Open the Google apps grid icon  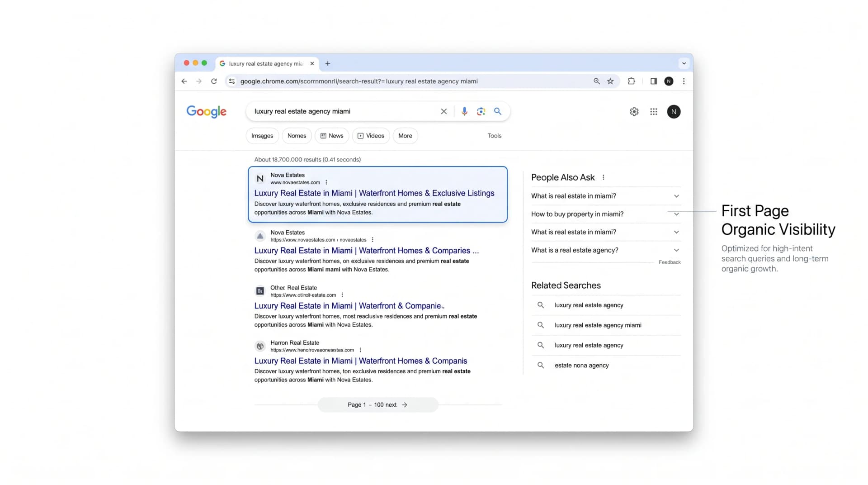coord(654,112)
